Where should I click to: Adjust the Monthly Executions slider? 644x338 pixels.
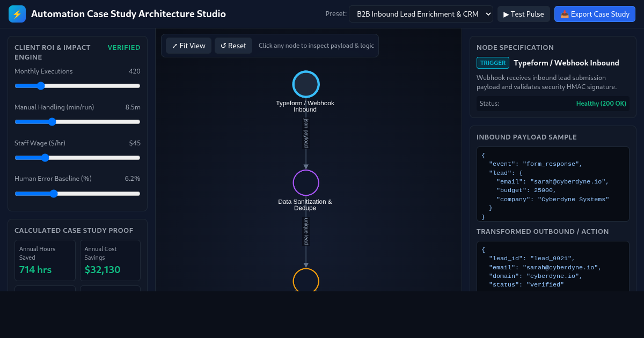(x=77, y=86)
